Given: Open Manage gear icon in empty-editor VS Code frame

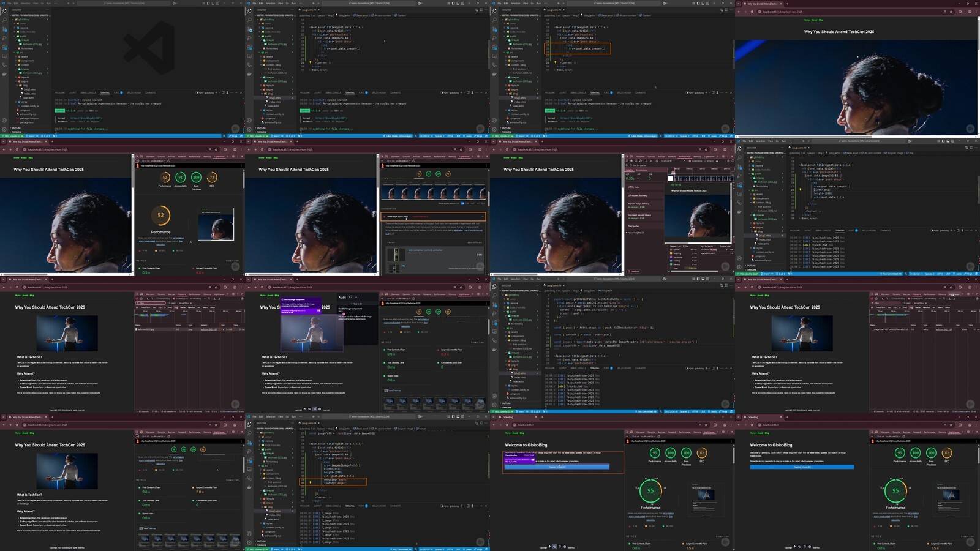Looking at the screenshot, I should point(4,129).
